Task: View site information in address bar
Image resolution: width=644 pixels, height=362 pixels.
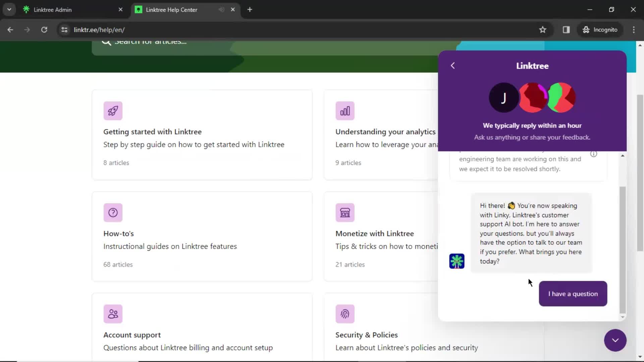Action: coord(64,29)
